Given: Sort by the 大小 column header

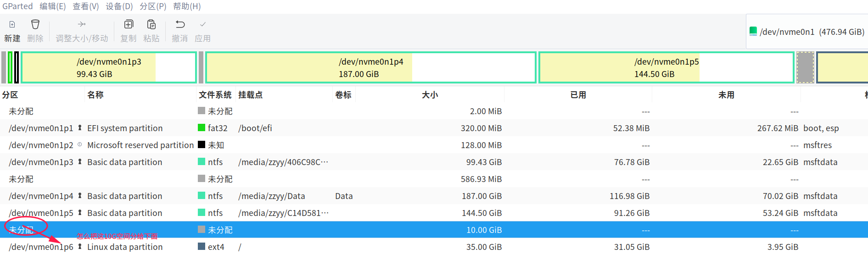Looking at the screenshot, I should coord(430,95).
